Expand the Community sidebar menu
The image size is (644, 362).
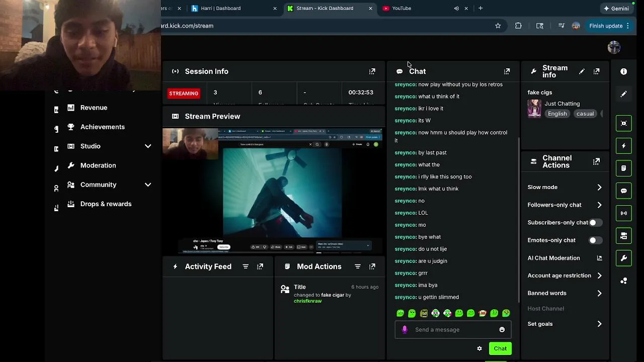[x=148, y=185]
